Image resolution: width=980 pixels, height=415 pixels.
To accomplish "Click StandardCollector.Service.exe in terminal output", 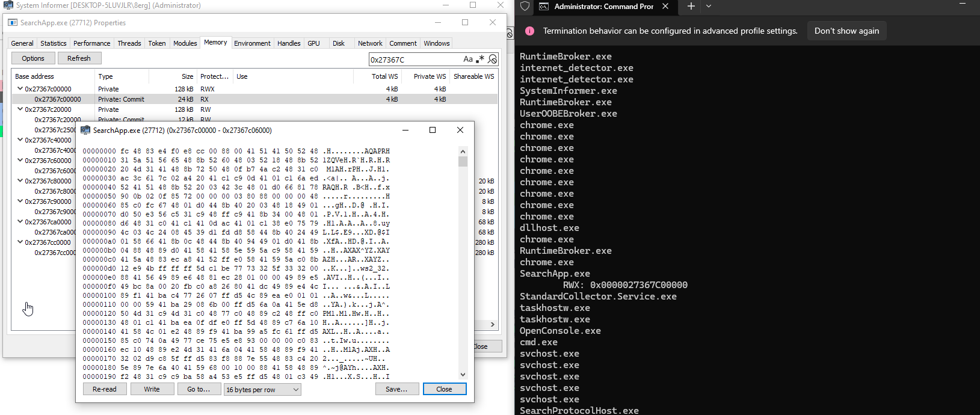I will 598,297.
